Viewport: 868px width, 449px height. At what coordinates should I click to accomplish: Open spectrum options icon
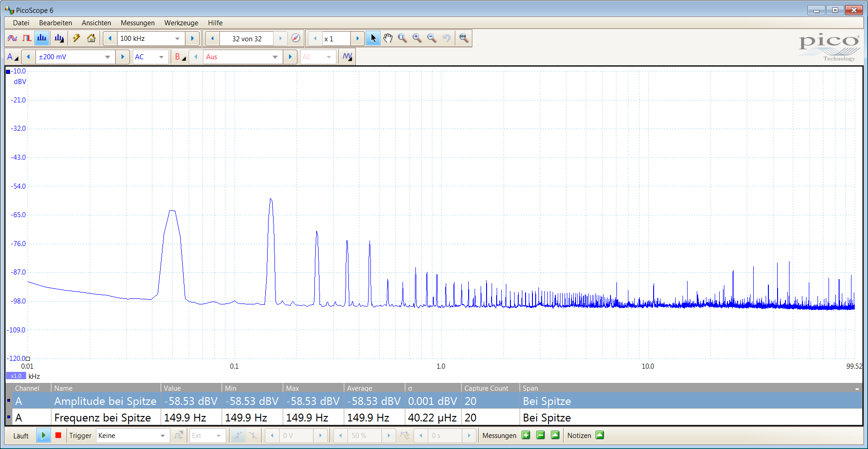coord(59,39)
